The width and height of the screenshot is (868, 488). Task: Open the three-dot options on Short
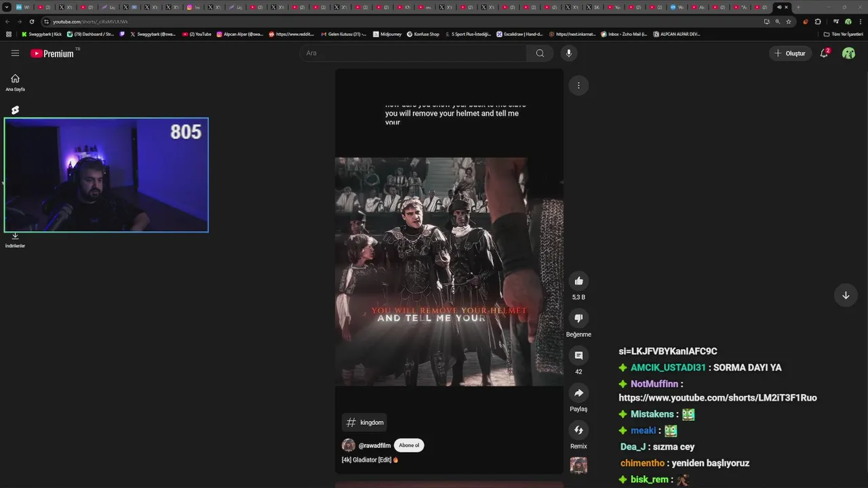(578, 85)
